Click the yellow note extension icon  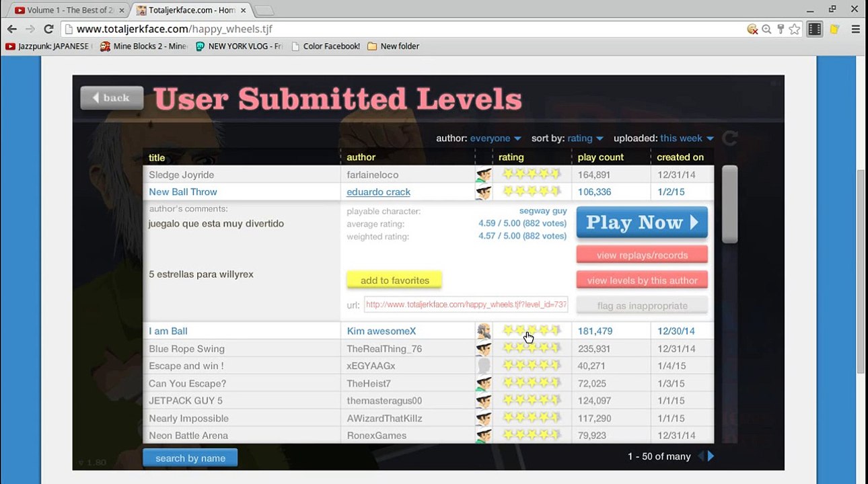pyautogui.click(x=834, y=29)
